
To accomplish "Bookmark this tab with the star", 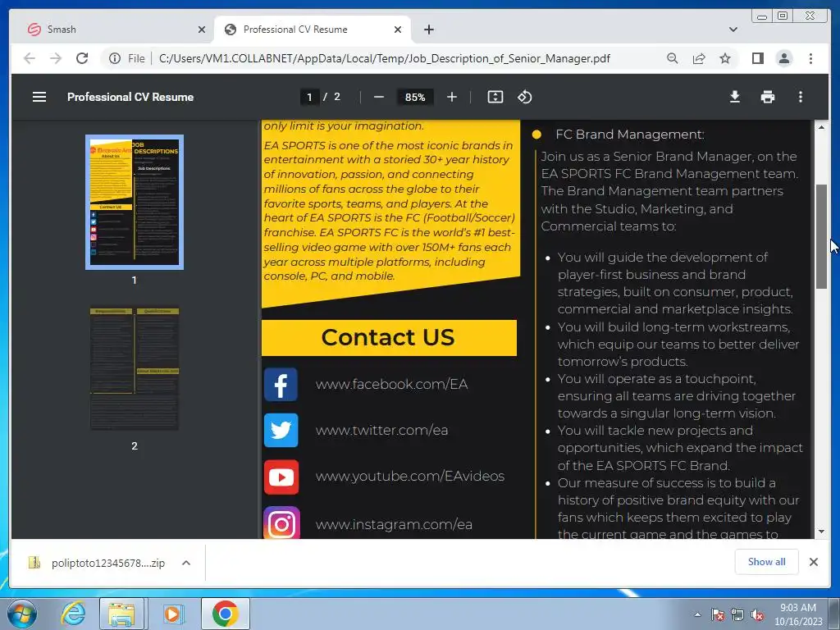I will coord(725,58).
